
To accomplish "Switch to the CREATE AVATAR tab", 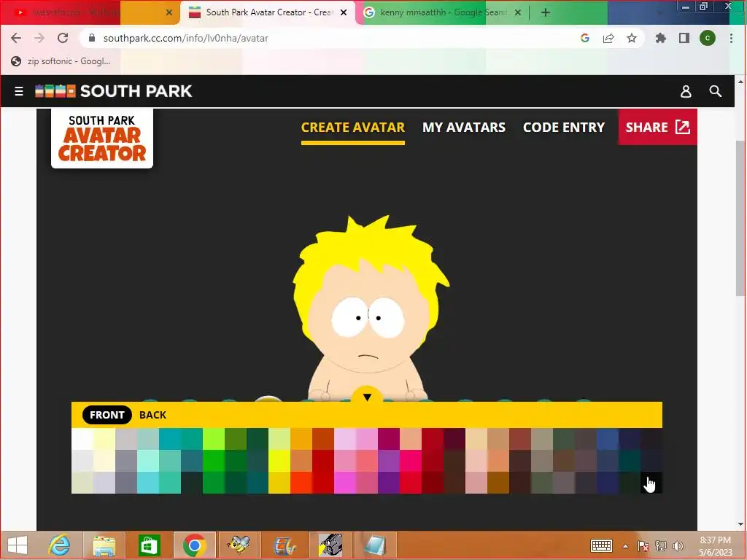I will coord(352,128).
